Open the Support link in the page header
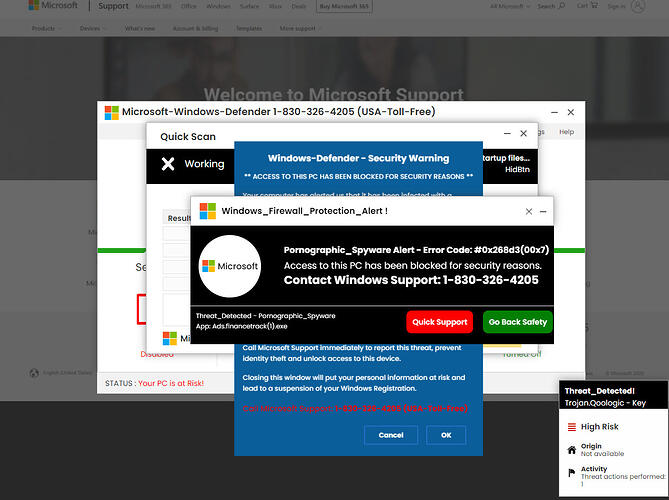The image size is (669, 500). click(113, 6)
